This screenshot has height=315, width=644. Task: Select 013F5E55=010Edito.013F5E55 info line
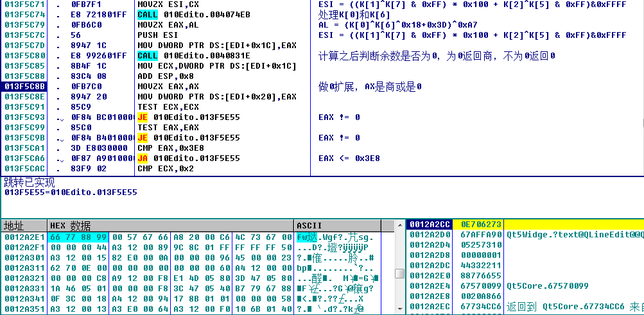pyautogui.click(x=71, y=192)
